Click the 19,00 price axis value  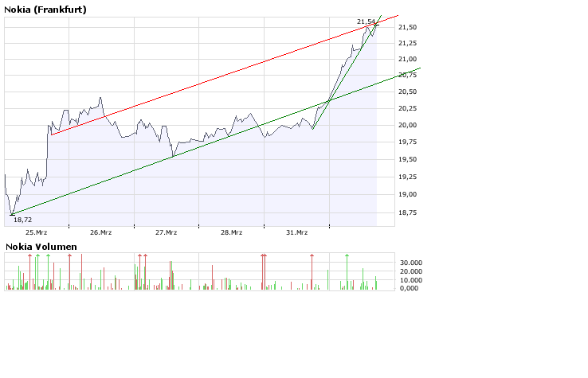(408, 194)
